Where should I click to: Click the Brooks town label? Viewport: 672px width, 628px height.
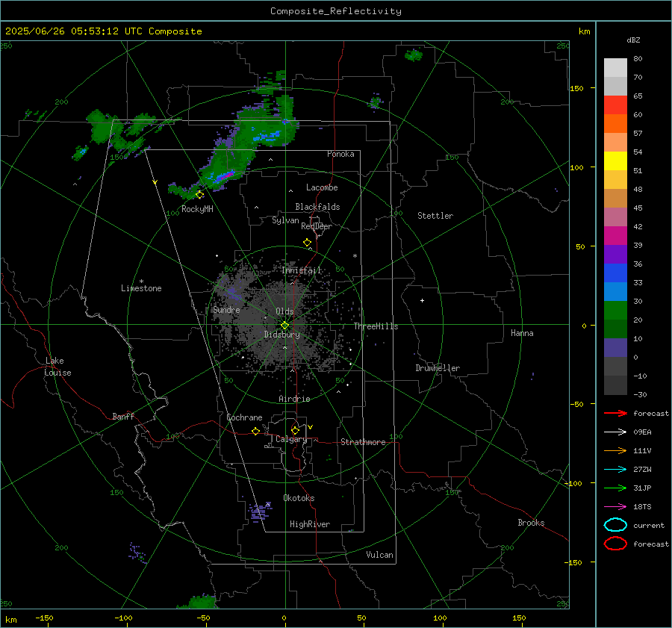(531, 523)
